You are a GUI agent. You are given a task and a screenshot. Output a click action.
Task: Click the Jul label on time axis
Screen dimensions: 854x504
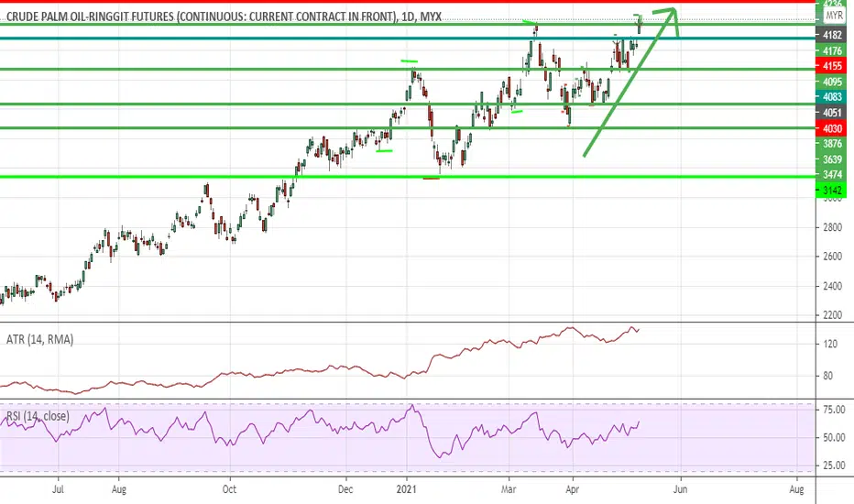click(58, 489)
